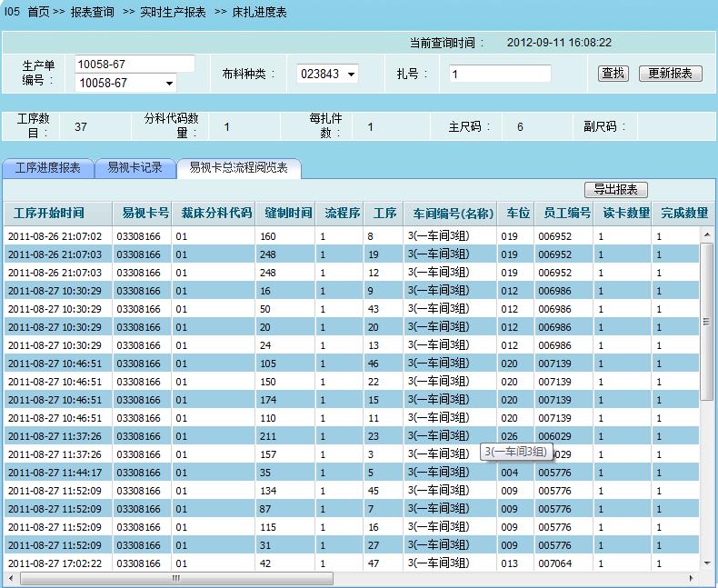718x588 pixels.
Task: Sort by 工序开始时间 column header
Action: click(49, 214)
